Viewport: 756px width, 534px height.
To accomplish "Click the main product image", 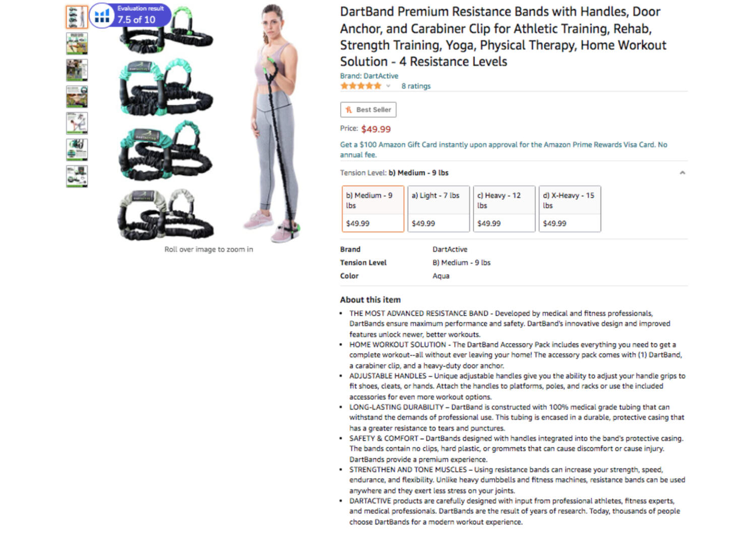I will 209,123.
